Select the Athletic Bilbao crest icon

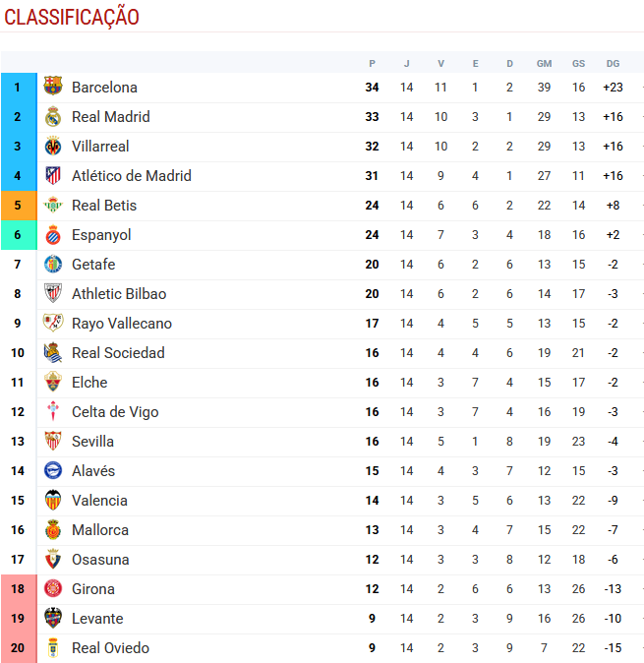coord(53,294)
